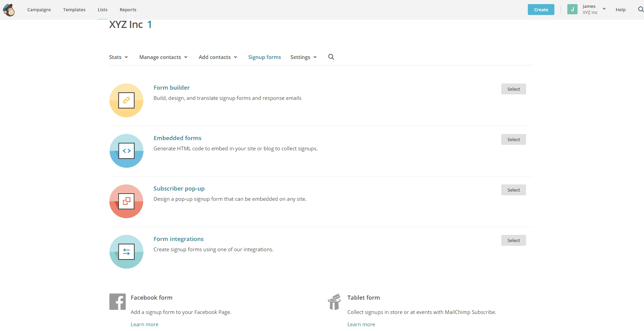644x331 pixels.
Task: Click Learn more under Facebook form
Action: point(144,324)
